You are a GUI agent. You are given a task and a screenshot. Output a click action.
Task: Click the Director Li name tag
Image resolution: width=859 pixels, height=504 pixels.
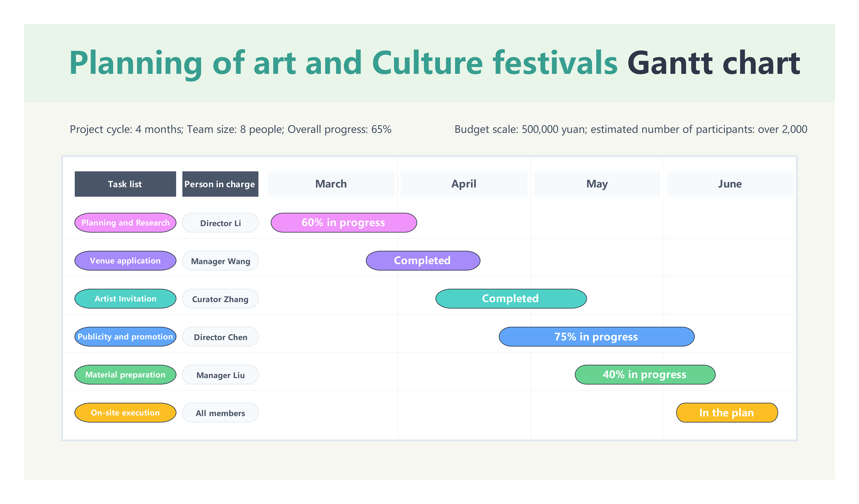click(x=220, y=223)
